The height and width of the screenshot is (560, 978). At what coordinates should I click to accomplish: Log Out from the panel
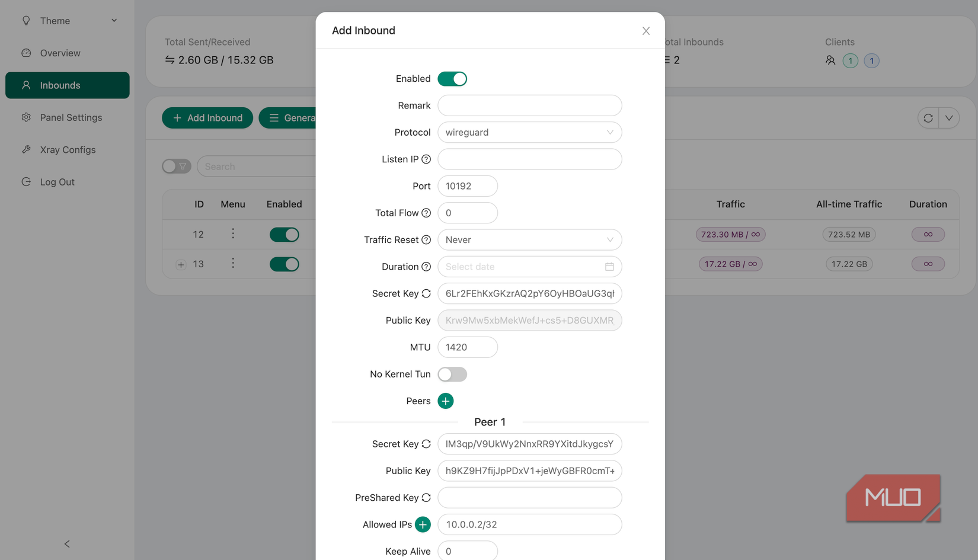coord(57,182)
